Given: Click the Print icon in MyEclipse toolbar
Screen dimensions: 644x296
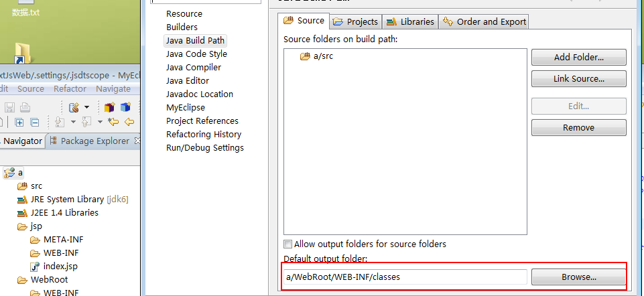Looking at the screenshot, I should (x=25, y=108).
